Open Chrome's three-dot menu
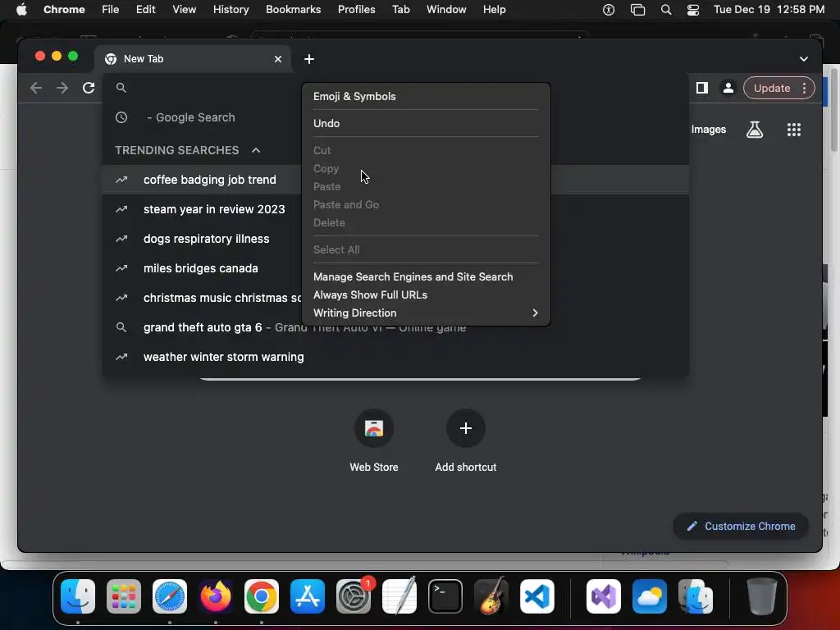Image resolution: width=840 pixels, height=630 pixels. tap(804, 88)
